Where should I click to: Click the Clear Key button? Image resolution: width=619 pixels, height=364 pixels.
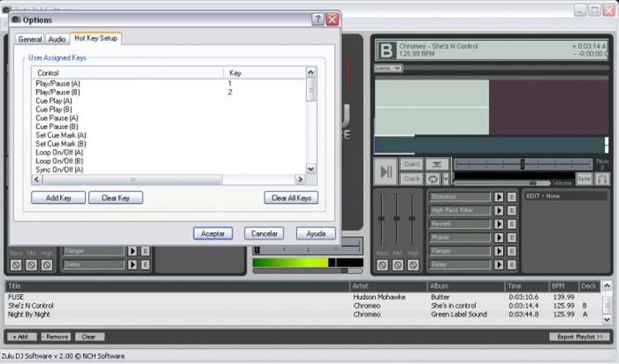pyautogui.click(x=116, y=198)
